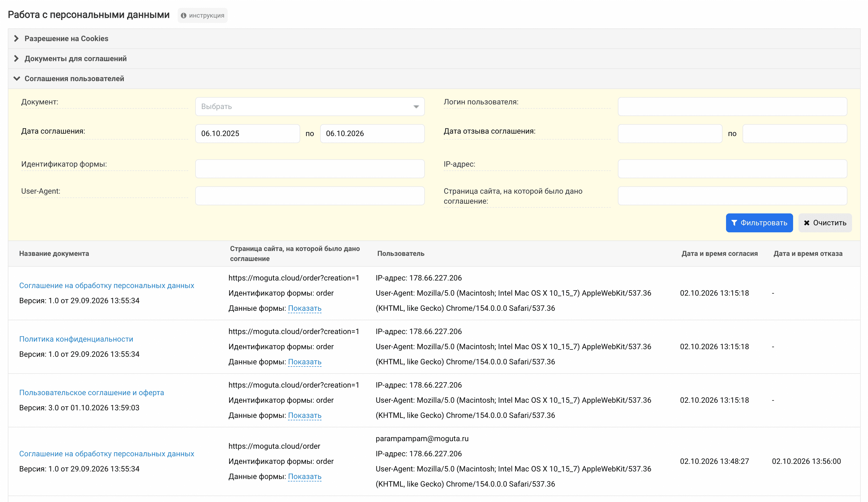Open Политика конфиденциальности document link
This screenshot has width=868, height=502.
(x=76, y=339)
